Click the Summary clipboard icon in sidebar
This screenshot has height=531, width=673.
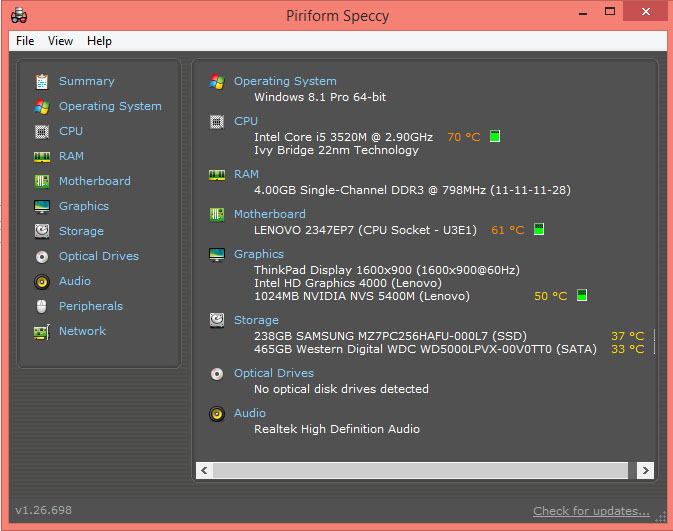[42, 82]
